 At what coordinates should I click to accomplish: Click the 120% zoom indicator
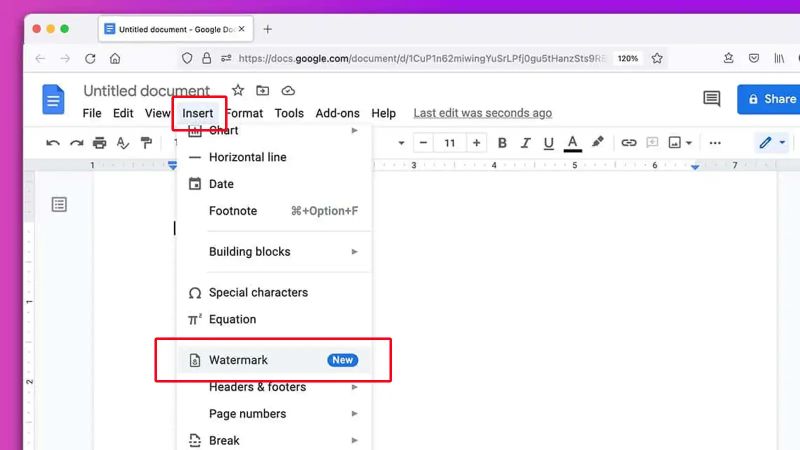point(628,58)
